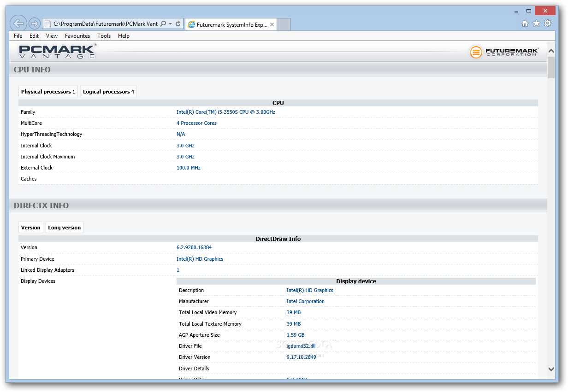Click the HyperThreadingTechnology N/A value

coord(181,134)
